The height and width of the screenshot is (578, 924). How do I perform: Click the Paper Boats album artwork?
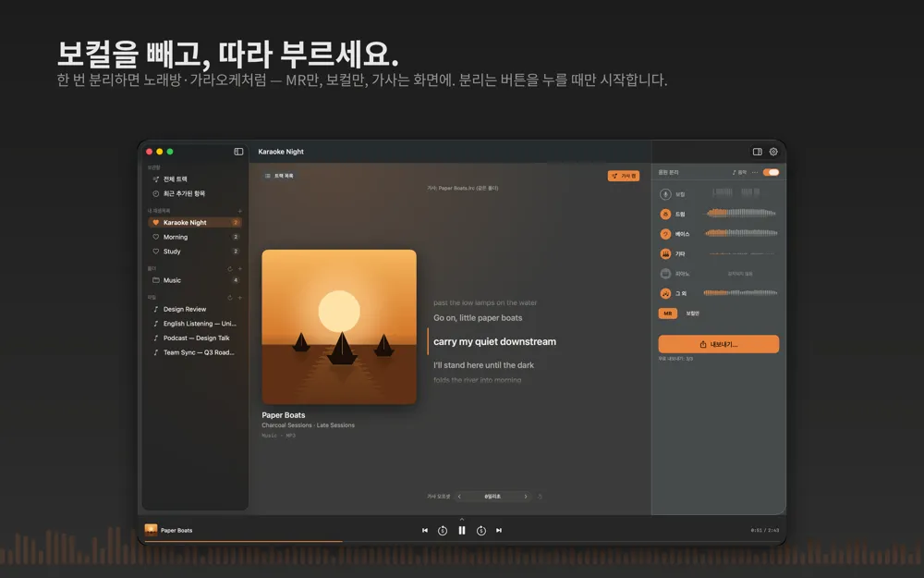point(339,326)
